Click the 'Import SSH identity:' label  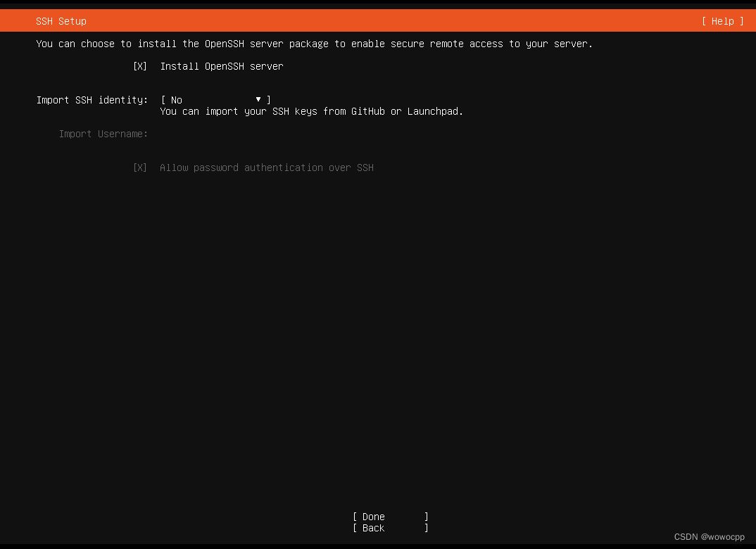coord(92,100)
